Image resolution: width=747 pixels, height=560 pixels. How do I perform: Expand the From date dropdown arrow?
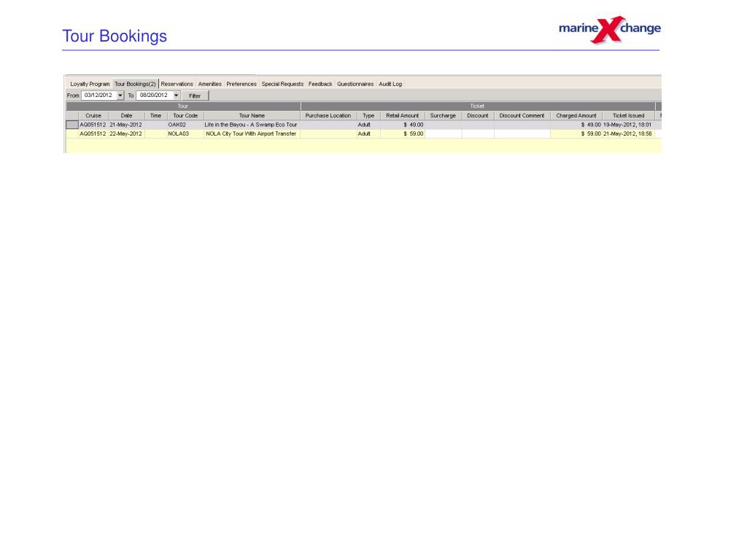tap(120, 96)
